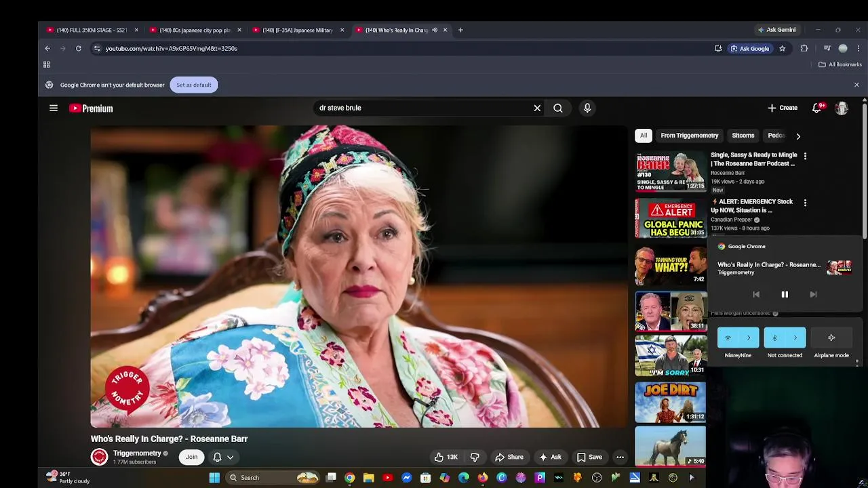Open the Emergency Alert Global Panic thumbnail

pyautogui.click(x=671, y=218)
